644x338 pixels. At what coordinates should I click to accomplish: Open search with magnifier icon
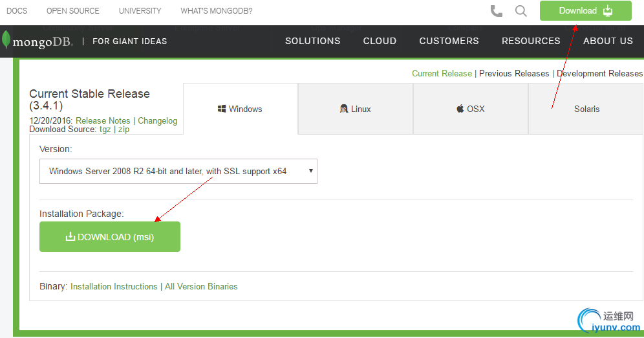click(x=521, y=11)
